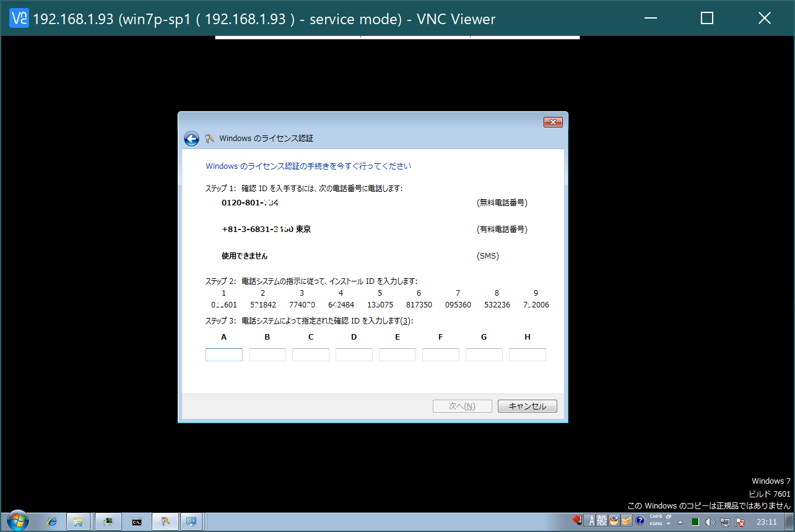
Task: Open the blue settings window taskbar button
Action: (x=191, y=521)
